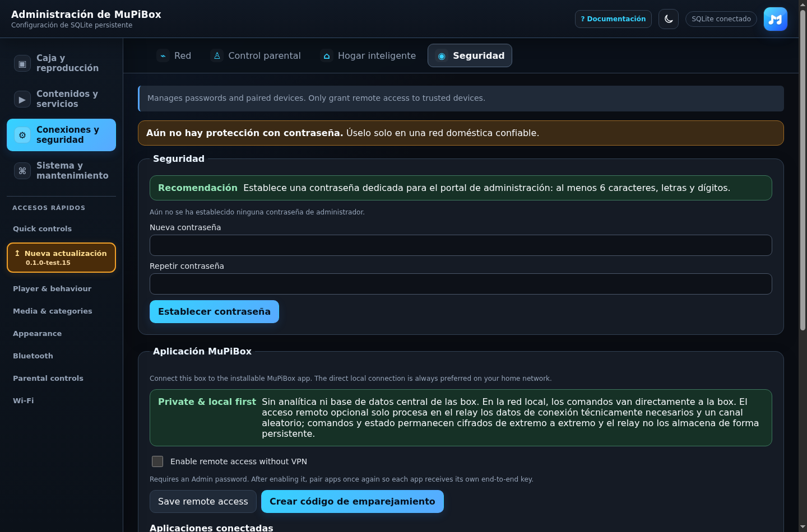Screen dimensions: 807x532
Task: Open the Documentación link
Action: [x=613, y=19]
